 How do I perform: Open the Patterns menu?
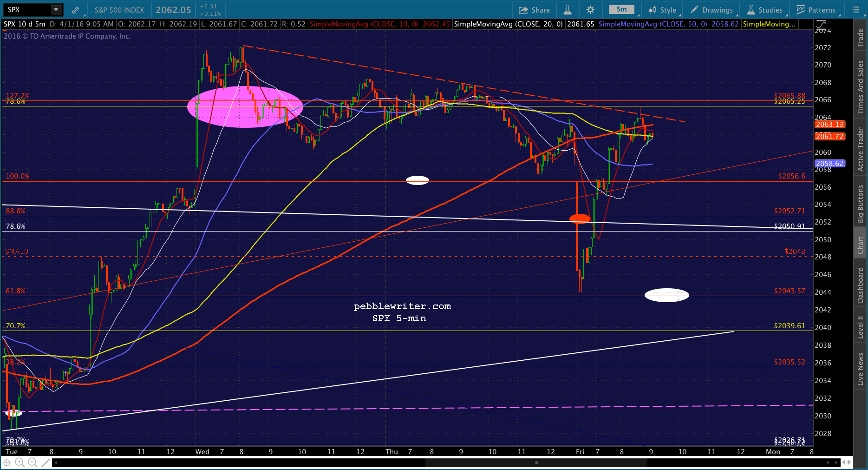(x=816, y=10)
